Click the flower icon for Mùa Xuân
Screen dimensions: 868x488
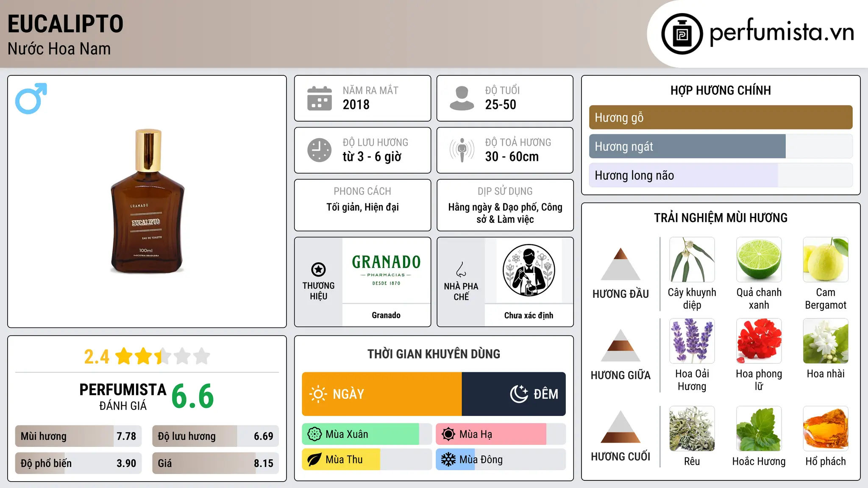point(314,434)
